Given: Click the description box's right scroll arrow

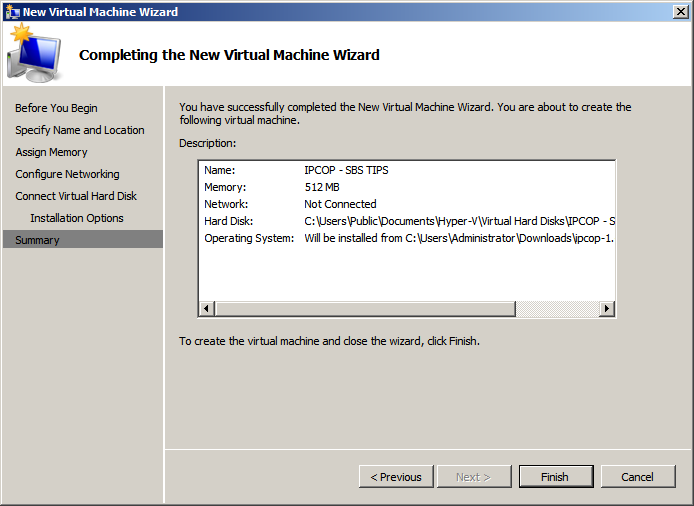Looking at the screenshot, I should click(607, 310).
